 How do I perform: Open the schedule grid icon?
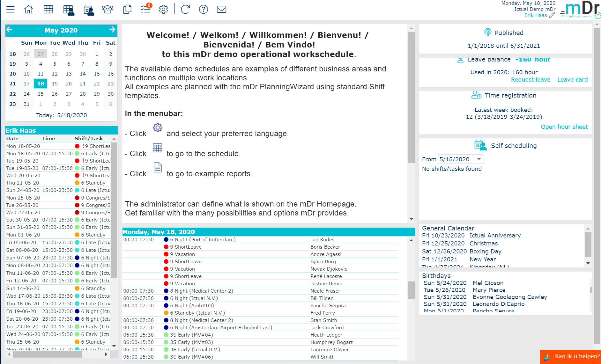coord(48,9)
